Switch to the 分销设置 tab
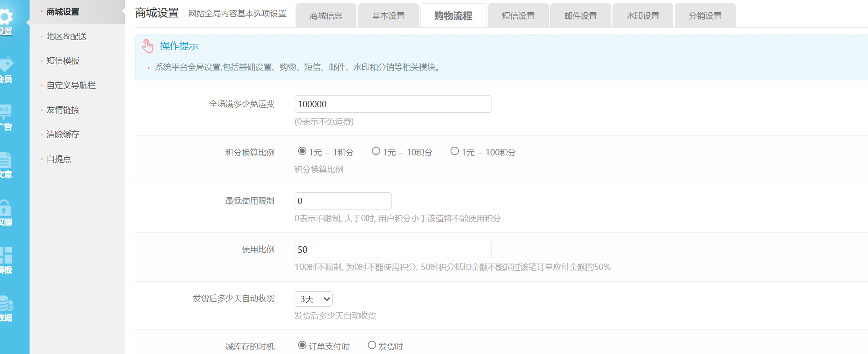 [705, 15]
